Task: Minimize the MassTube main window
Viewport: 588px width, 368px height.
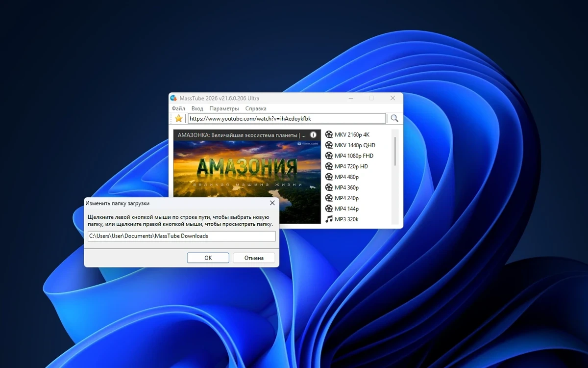Action: [351, 98]
